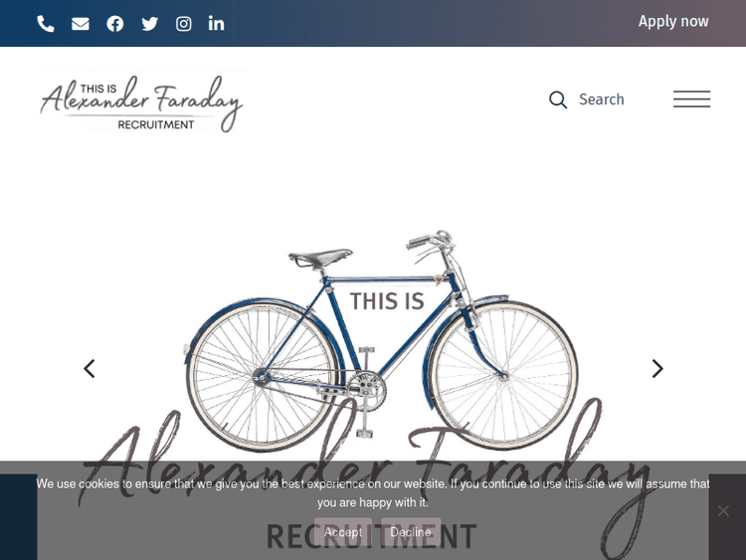Click the Alexander Faraday Recruitment header logo

click(142, 101)
